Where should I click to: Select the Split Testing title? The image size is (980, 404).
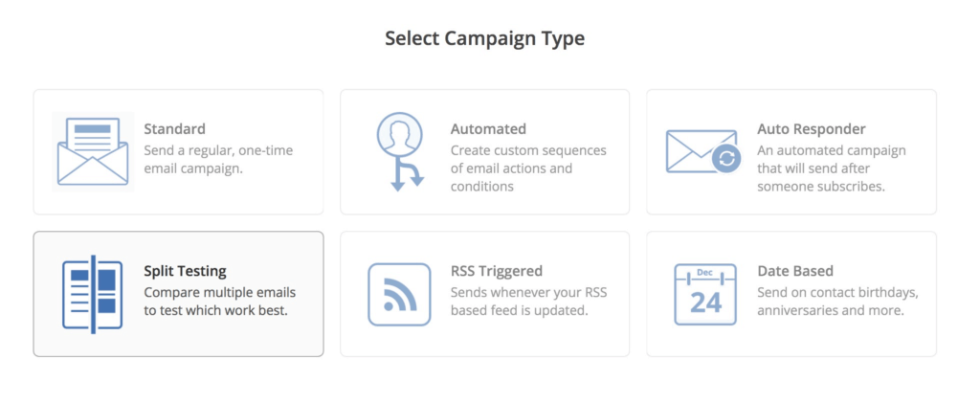click(185, 271)
